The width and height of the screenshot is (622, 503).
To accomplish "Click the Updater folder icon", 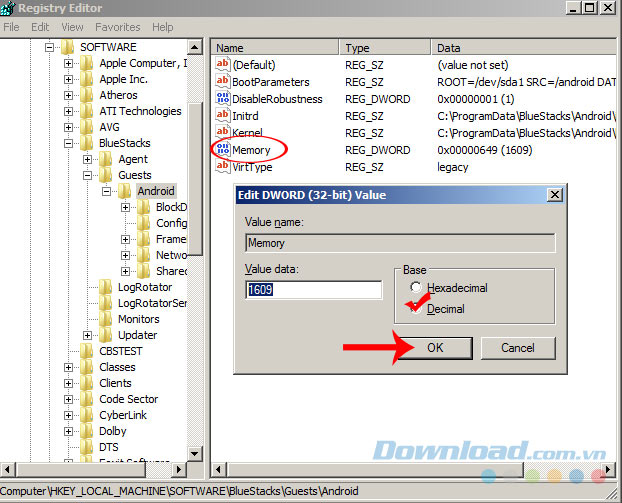I will [106, 335].
